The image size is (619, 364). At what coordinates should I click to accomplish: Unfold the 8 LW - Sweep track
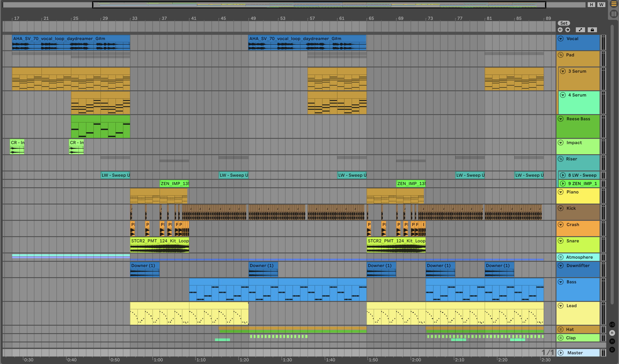click(563, 175)
